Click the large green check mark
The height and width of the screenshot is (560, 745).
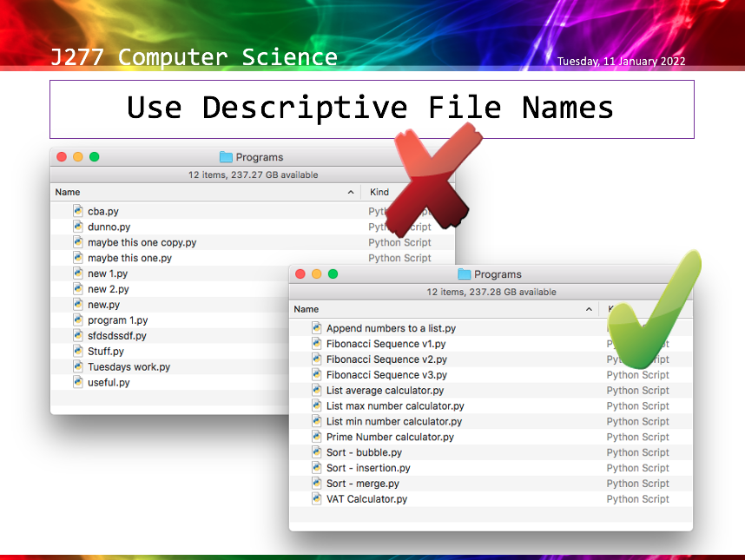[x=653, y=310]
